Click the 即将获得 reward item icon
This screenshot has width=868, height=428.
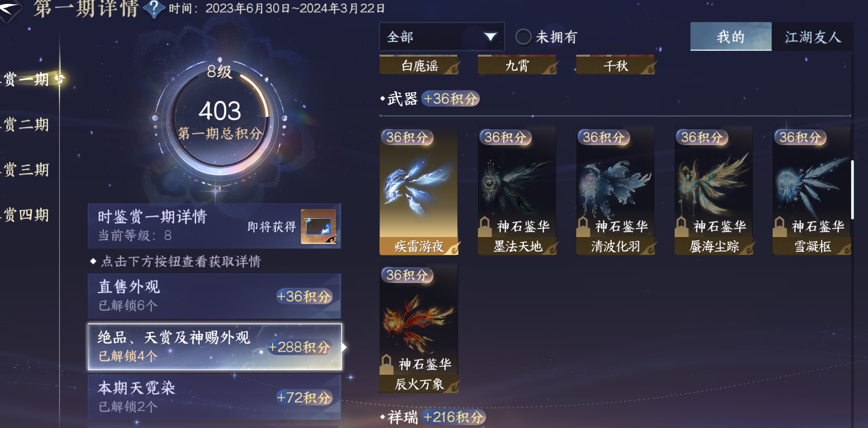pos(319,226)
